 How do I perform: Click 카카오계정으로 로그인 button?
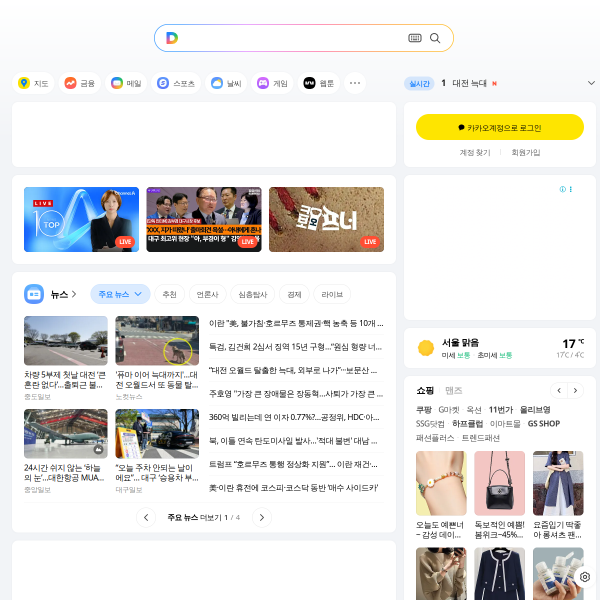(500, 127)
